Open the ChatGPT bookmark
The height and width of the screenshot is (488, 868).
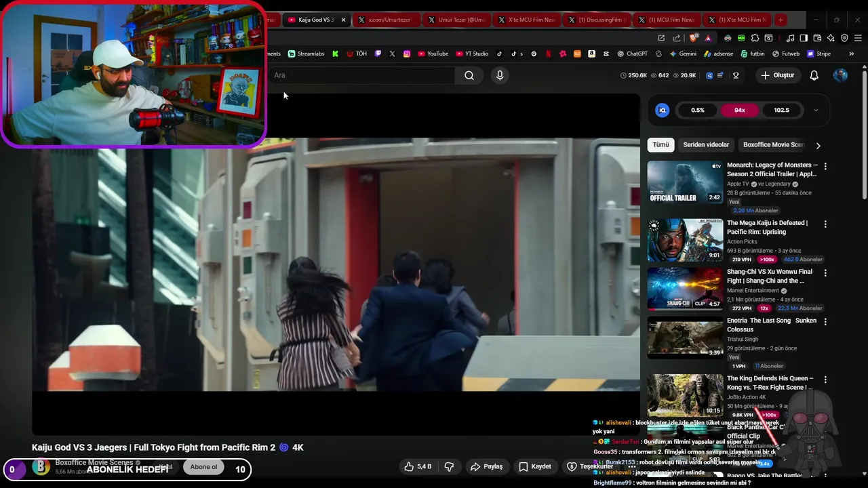click(632, 54)
